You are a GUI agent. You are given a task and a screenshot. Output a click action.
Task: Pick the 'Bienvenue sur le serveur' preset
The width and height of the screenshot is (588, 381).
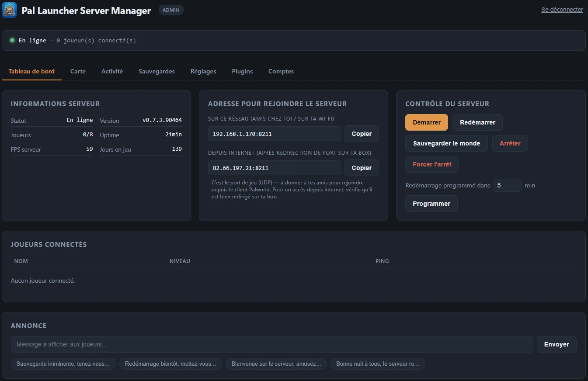click(x=276, y=364)
